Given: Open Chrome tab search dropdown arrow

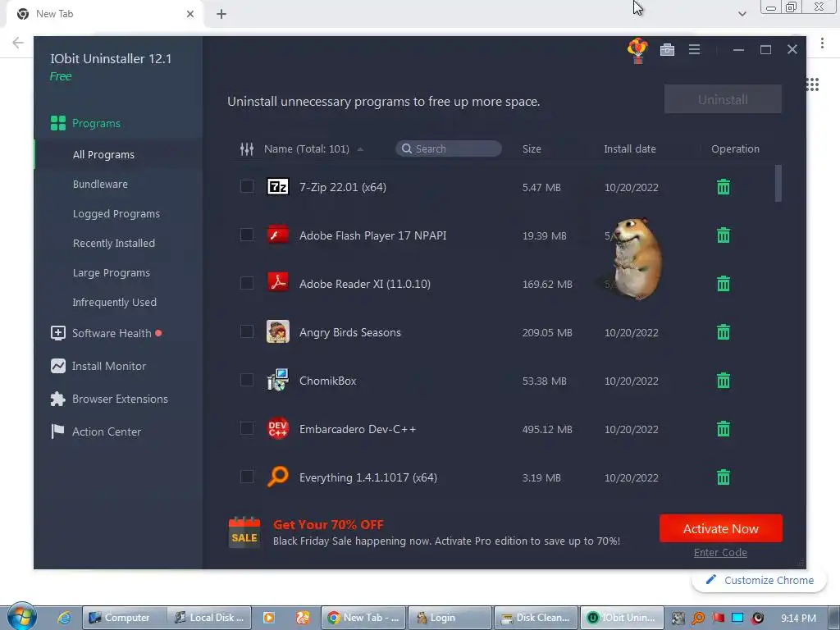Looking at the screenshot, I should [742, 14].
